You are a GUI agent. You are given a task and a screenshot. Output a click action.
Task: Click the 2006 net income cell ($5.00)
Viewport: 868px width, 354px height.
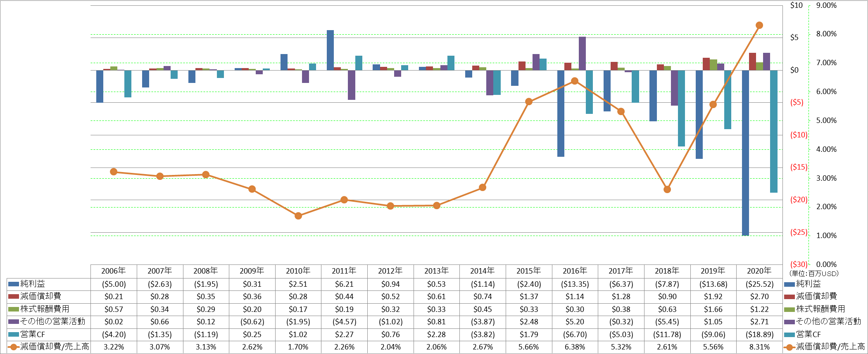tap(114, 284)
